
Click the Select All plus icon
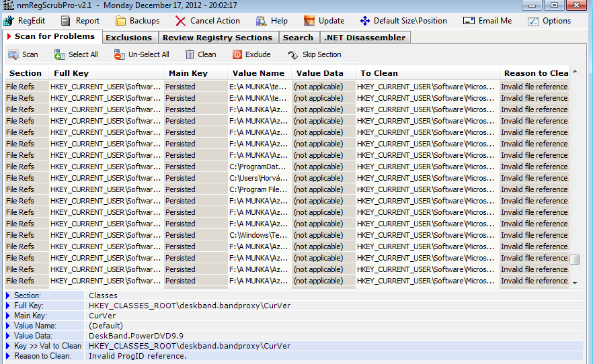[x=59, y=55]
